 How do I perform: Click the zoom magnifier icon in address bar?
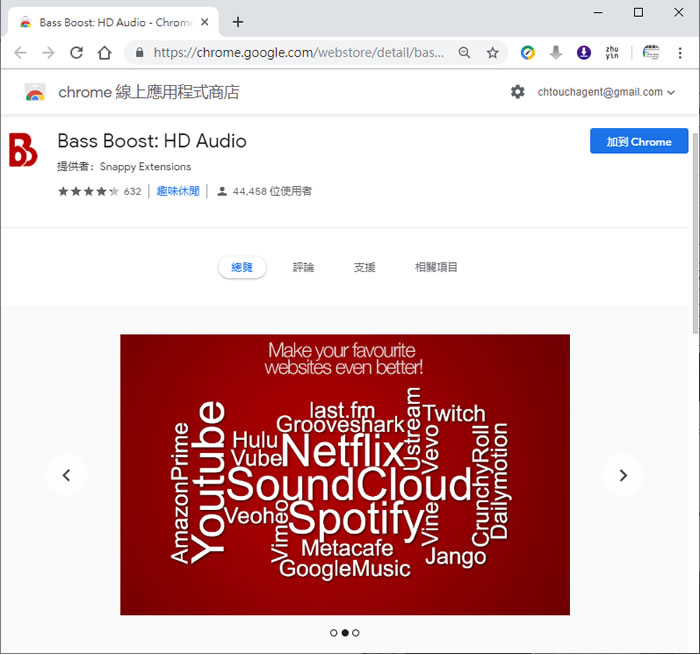(x=464, y=53)
